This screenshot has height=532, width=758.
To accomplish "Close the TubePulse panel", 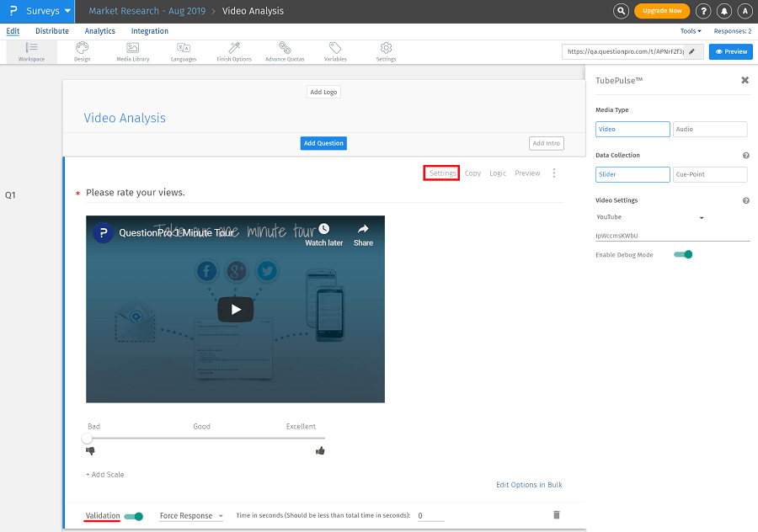I will click(745, 80).
